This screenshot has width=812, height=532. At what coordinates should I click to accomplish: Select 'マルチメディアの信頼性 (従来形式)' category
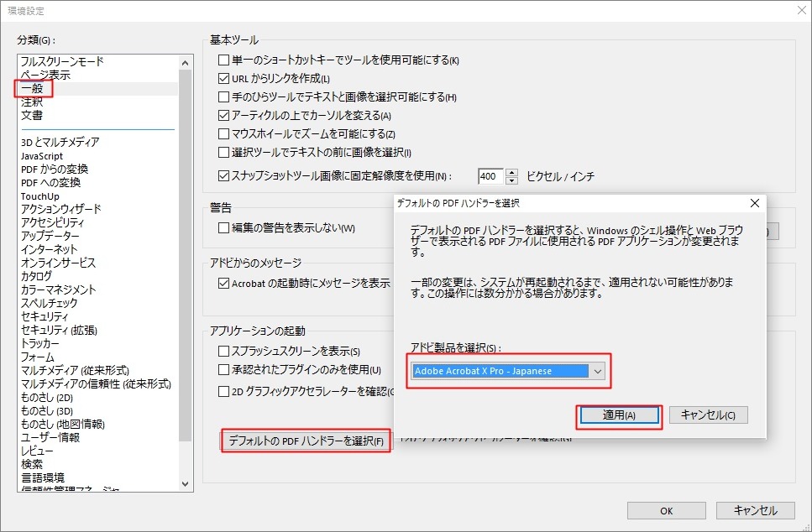point(96,384)
